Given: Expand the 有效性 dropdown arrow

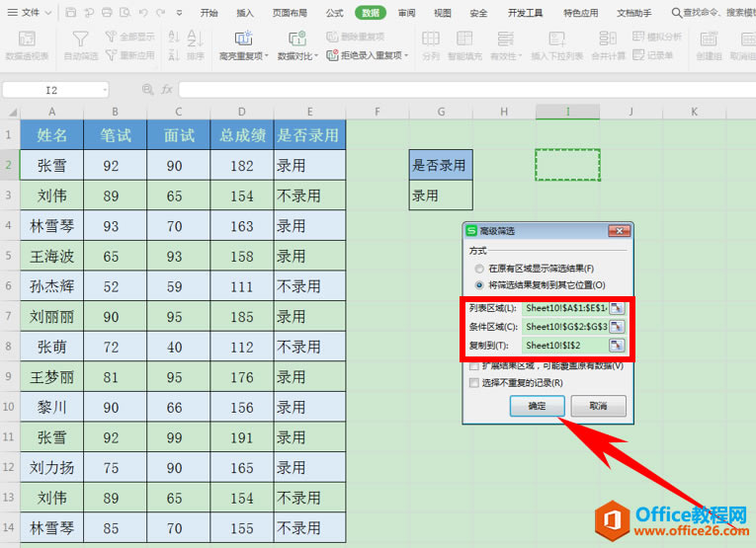Looking at the screenshot, I should 521,56.
